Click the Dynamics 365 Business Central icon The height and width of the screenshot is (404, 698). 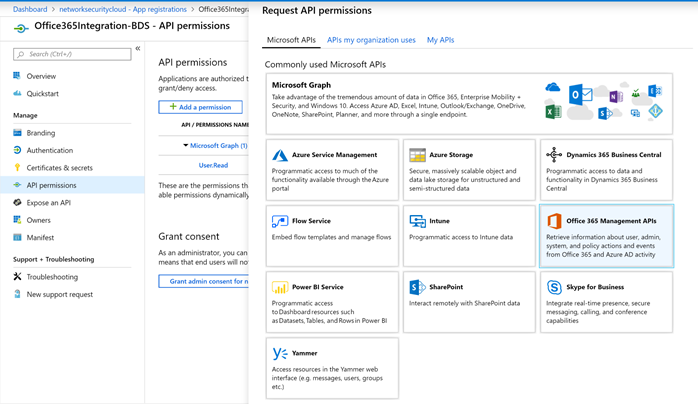point(554,155)
